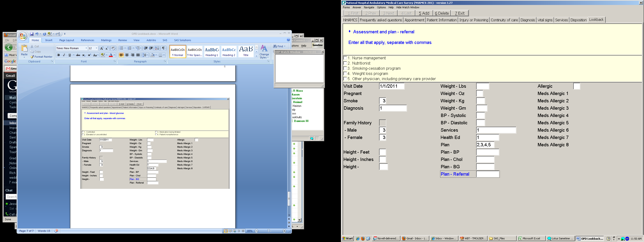
Task: Check the Nurse management option
Action: (x=345, y=58)
